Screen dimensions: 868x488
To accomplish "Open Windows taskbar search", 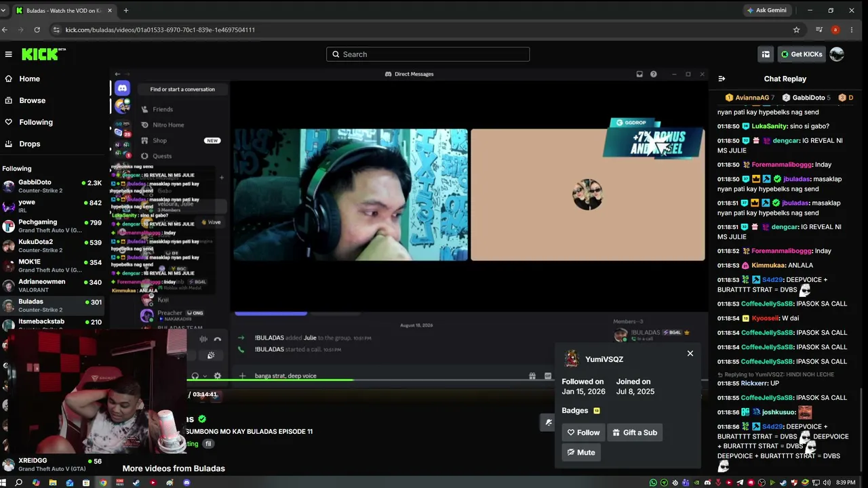I will point(19,483).
